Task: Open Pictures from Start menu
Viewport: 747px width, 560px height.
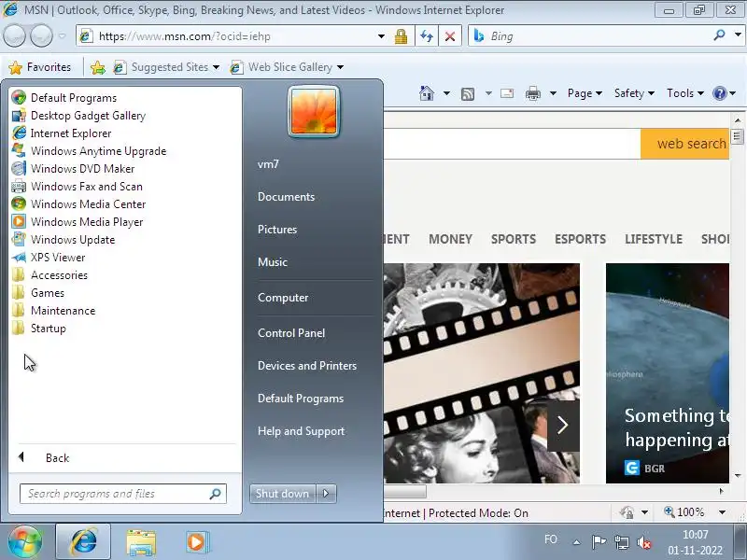Action: (x=277, y=230)
